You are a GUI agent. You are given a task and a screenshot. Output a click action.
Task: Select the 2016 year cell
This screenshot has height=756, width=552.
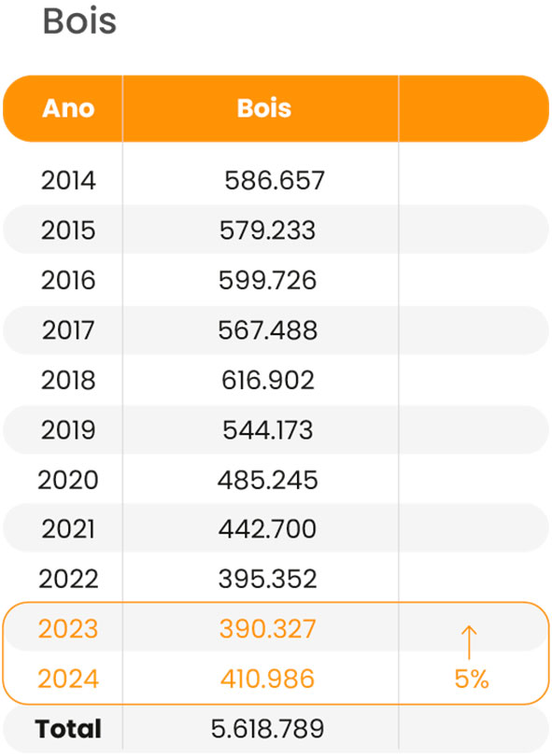(x=68, y=281)
